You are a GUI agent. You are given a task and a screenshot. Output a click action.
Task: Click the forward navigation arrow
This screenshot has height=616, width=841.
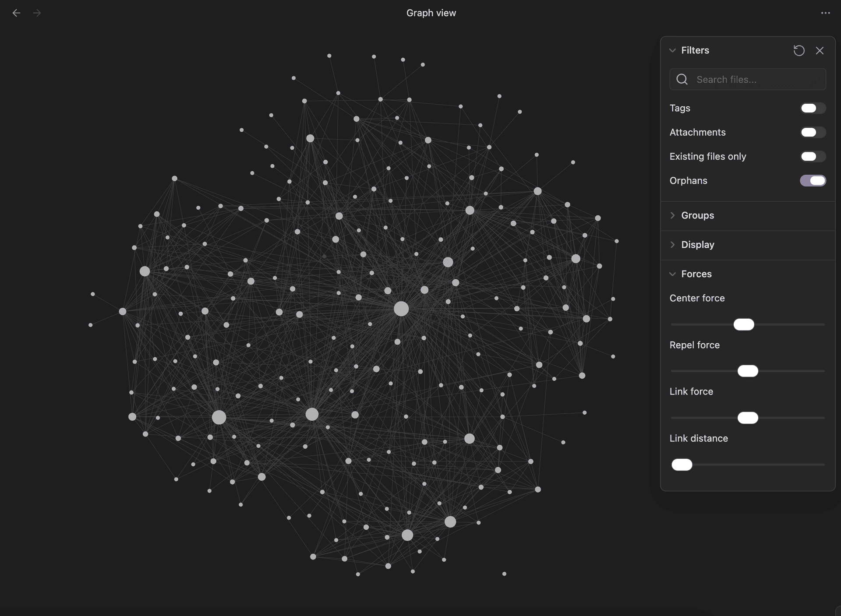37,13
